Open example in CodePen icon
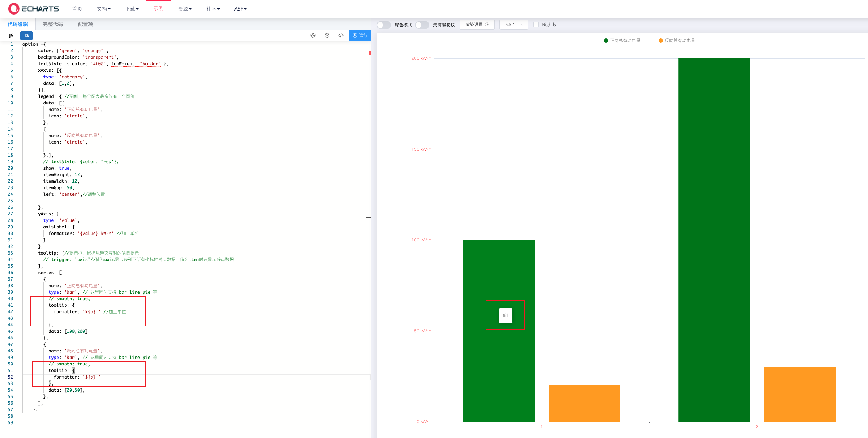Image resolution: width=868 pixels, height=438 pixels. coord(313,36)
